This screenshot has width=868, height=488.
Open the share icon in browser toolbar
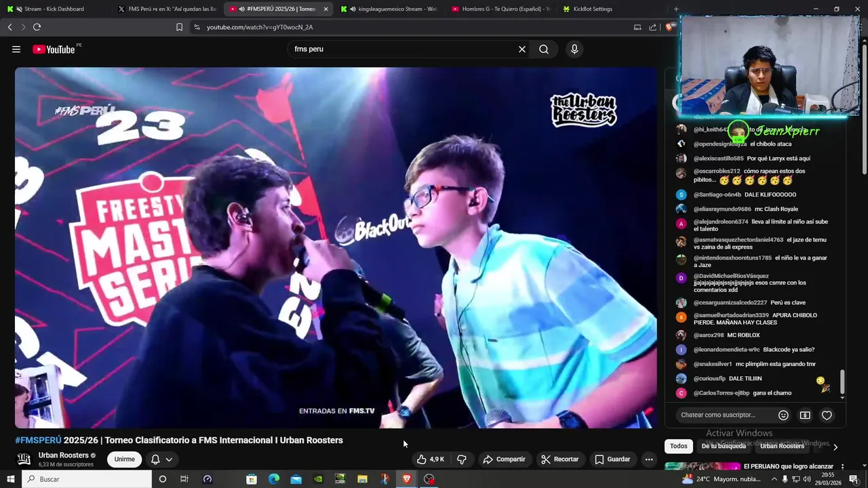[x=652, y=27]
